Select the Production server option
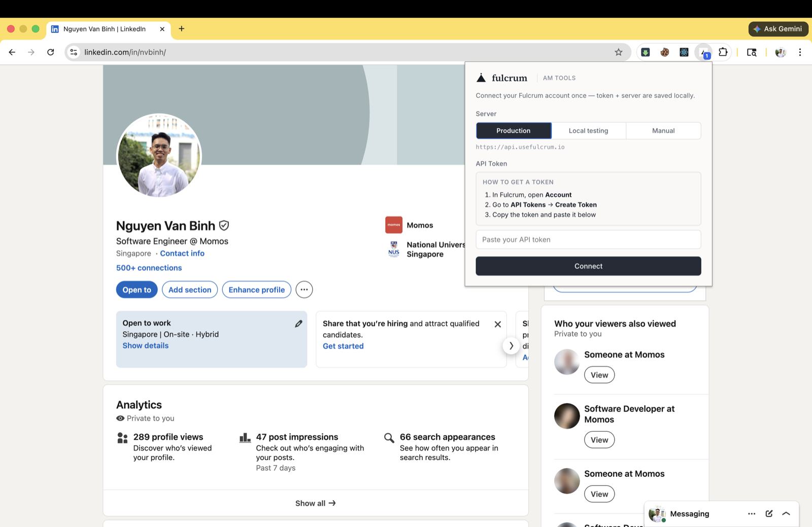The image size is (812, 527). coord(514,131)
